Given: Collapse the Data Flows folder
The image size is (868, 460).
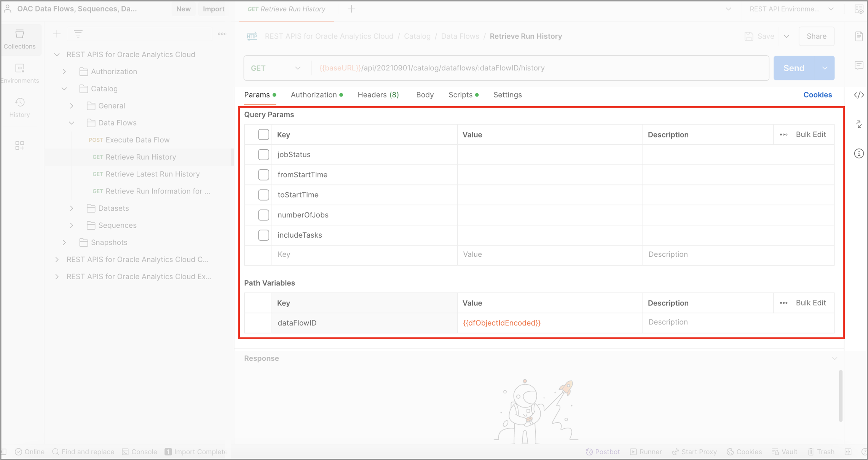Looking at the screenshot, I should [x=72, y=123].
